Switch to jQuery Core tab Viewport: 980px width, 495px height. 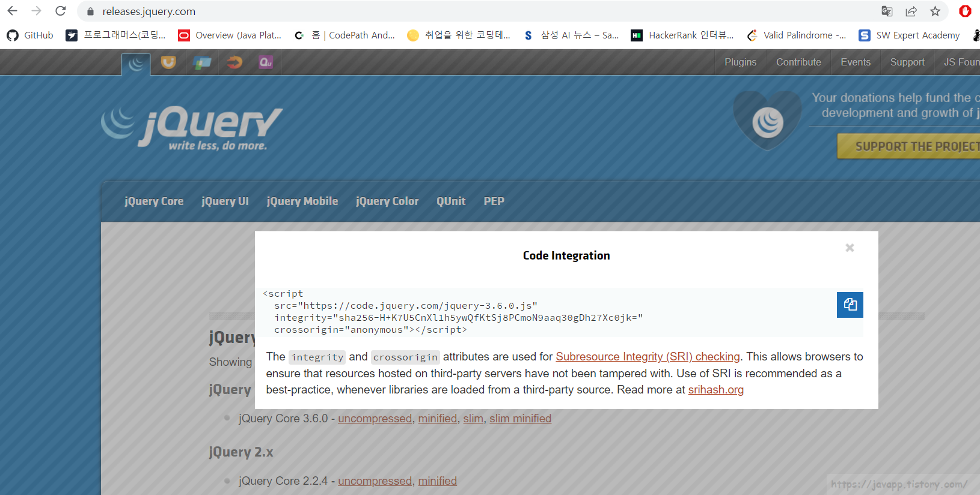point(154,201)
